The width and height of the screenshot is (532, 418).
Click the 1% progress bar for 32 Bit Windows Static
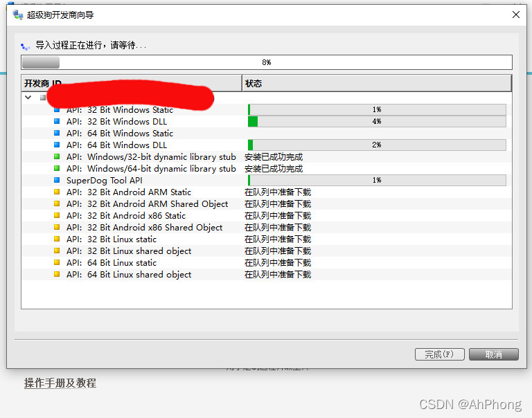(x=377, y=109)
